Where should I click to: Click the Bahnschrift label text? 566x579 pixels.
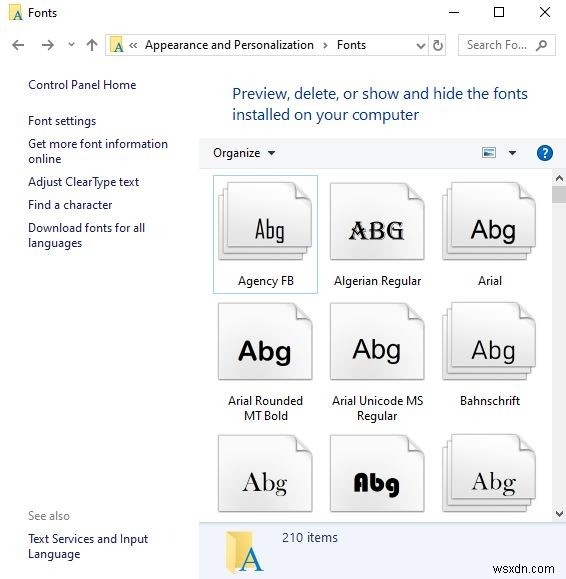tap(490, 401)
